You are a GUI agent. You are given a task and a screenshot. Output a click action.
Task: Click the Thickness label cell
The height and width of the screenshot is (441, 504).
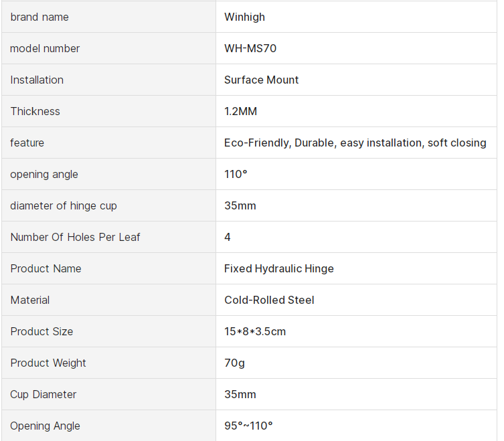click(35, 111)
